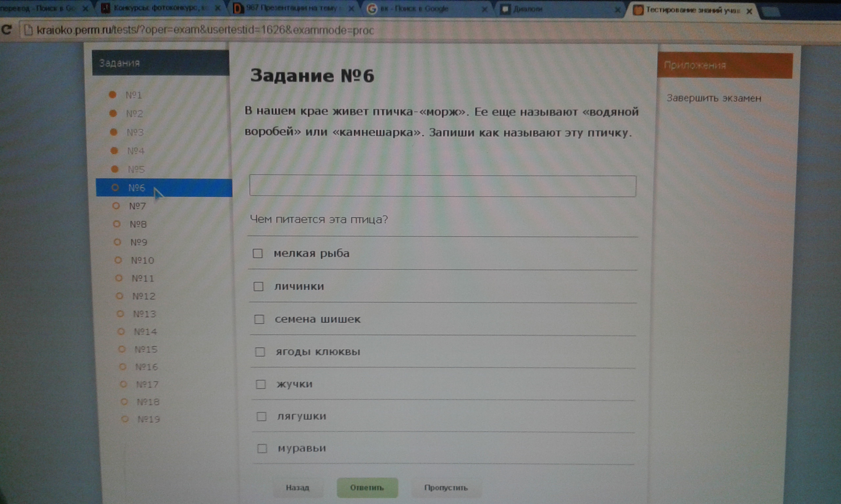
Task: Click the browser reload icon
Action: pos(7,30)
